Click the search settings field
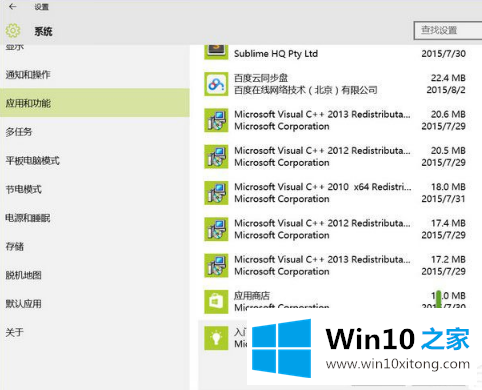The width and height of the screenshot is (482, 390). pos(448,31)
